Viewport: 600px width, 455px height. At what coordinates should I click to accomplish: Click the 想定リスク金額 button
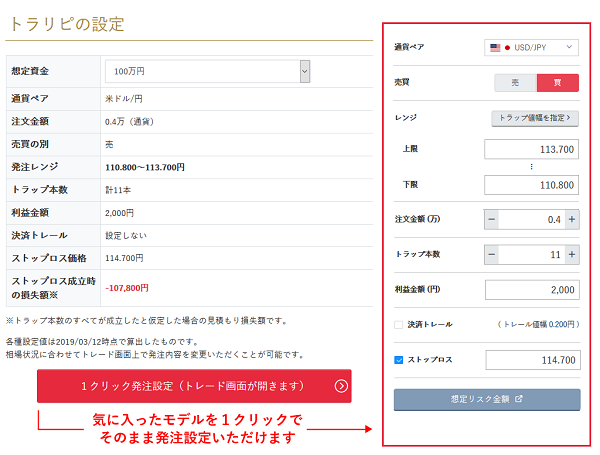coord(487,400)
